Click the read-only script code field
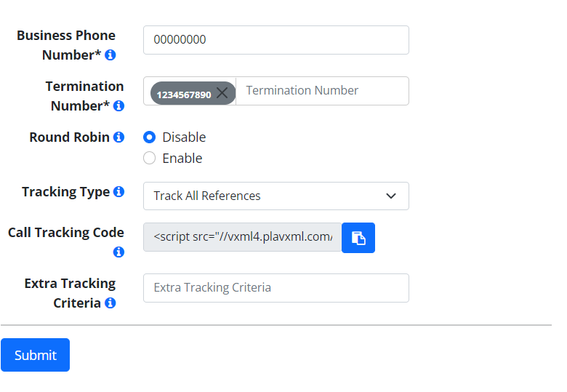This screenshot has height=392, width=567. [x=243, y=237]
